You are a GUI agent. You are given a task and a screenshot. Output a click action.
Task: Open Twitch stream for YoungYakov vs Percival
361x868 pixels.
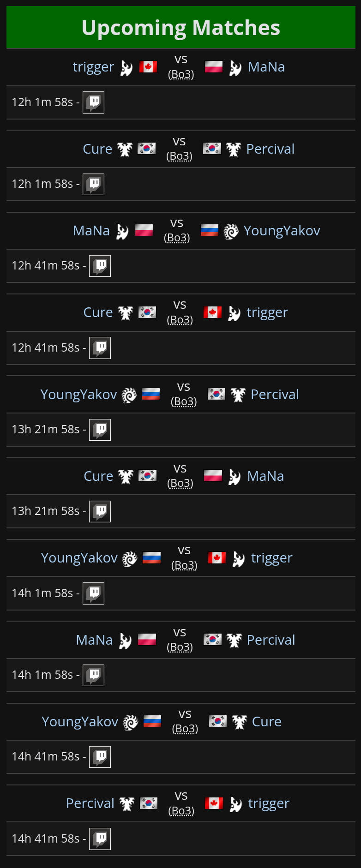pyautogui.click(x=100, y=430)
